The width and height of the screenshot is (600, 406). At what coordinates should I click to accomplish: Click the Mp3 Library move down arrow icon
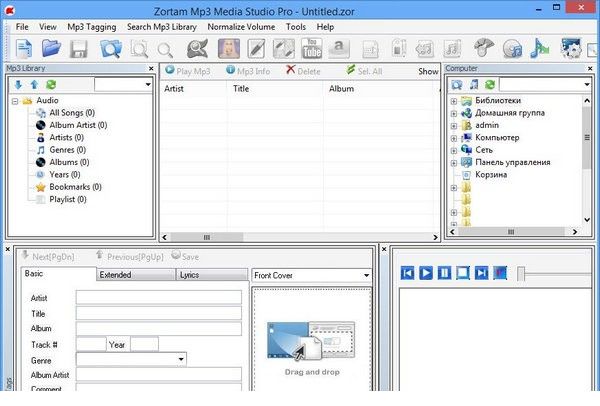tap(18, 85)
